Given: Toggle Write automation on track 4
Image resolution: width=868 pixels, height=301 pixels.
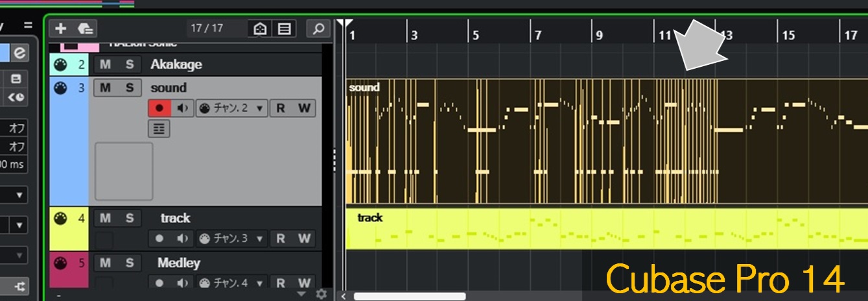Looking at the screenshot, I should 304,239.
